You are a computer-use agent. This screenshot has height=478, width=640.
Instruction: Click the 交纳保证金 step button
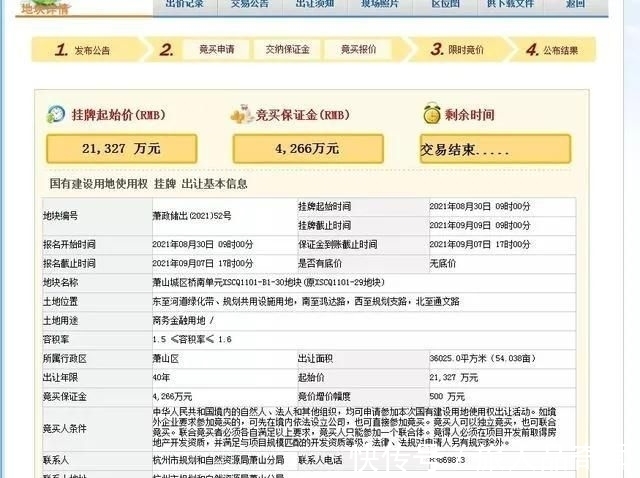point(287,49)
